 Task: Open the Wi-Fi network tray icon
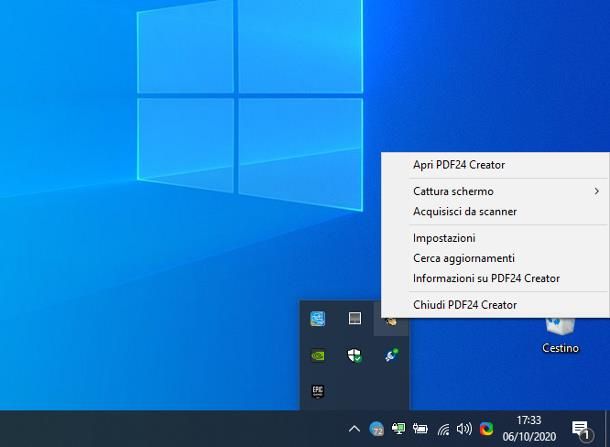point(443,429)
